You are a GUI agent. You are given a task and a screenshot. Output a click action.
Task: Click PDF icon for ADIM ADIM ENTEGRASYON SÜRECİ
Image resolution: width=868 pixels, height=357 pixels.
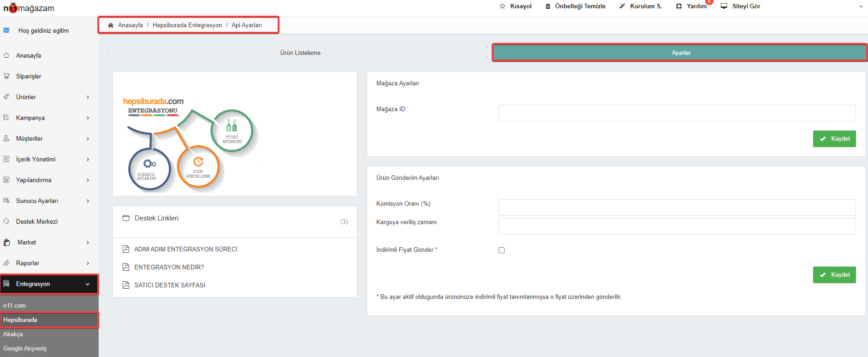(x=126, y=249)
